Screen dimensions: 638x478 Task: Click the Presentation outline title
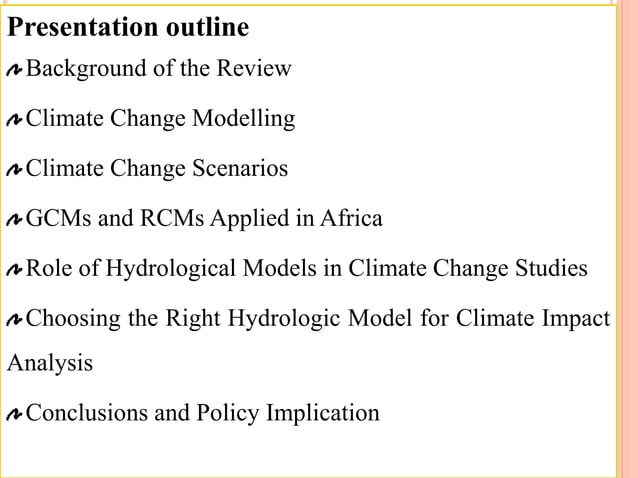tap(128, 27)
